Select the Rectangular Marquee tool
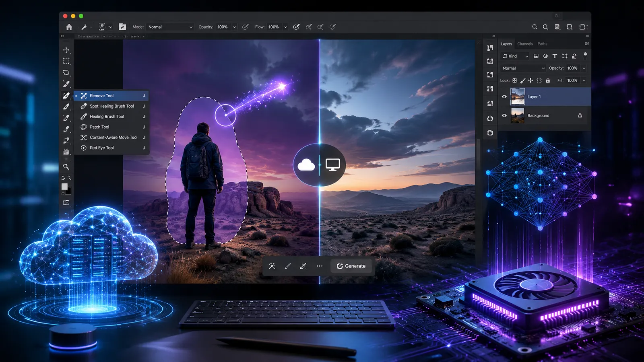This screenshot has height=362, width=644. point(66,61)
